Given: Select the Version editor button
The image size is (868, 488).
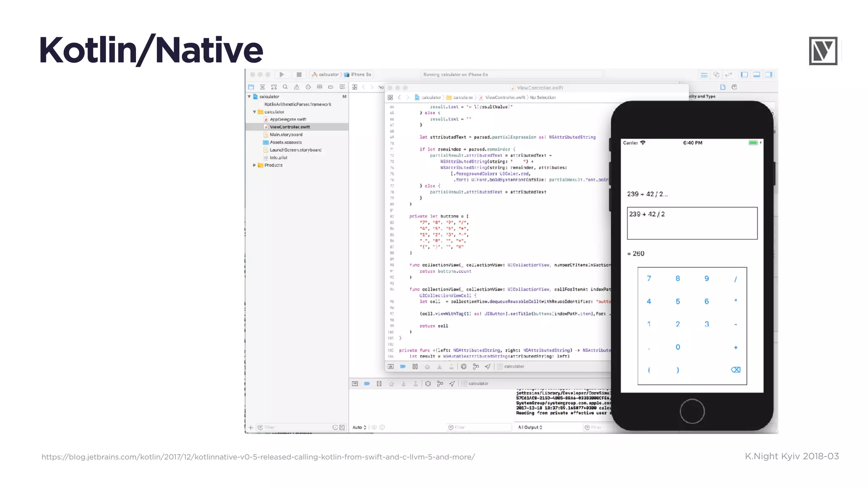Looking at the screenshot, I should [x=729, y=75].
